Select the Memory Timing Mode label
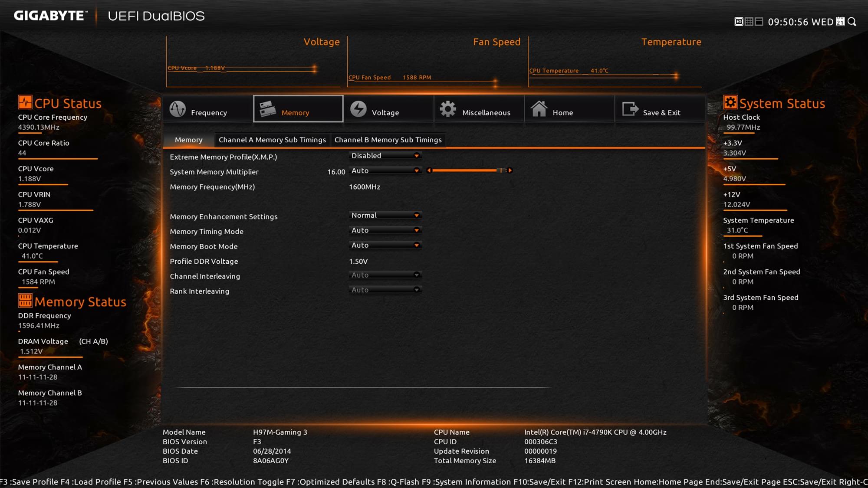 click(207, 232)
